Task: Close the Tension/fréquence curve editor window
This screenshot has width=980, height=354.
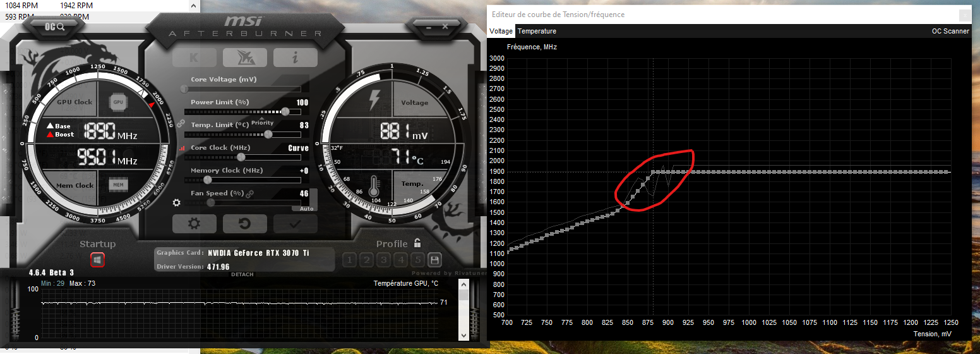Action: coord(964,15)
